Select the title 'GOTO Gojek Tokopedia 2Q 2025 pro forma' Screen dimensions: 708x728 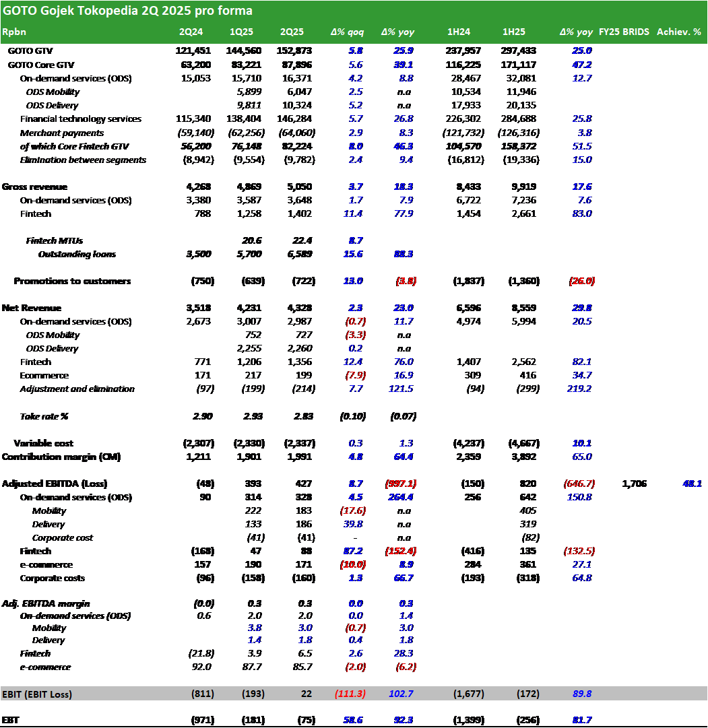[x=127, y=11]
